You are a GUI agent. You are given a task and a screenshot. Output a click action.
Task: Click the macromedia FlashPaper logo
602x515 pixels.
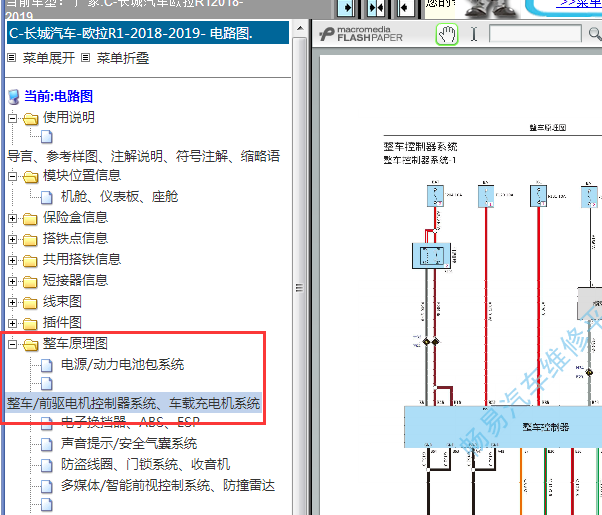tap(361, 34)
